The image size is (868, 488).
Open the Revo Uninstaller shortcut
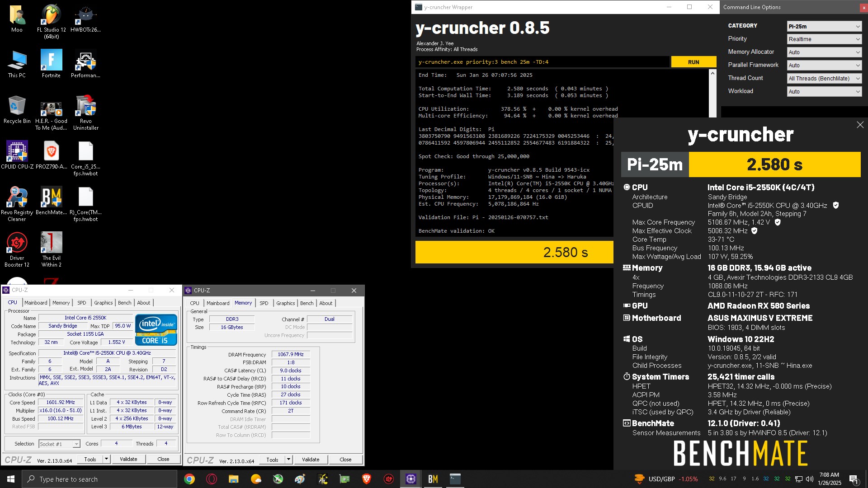(x=85, y=113)
